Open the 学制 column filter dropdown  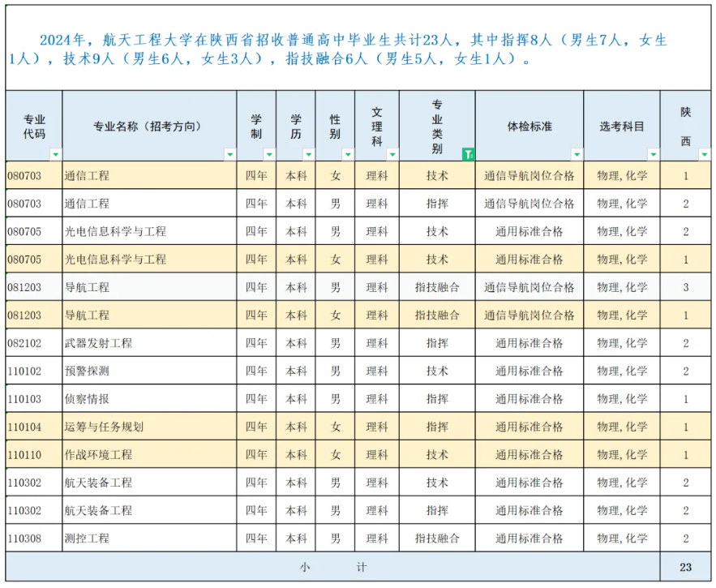269,154
